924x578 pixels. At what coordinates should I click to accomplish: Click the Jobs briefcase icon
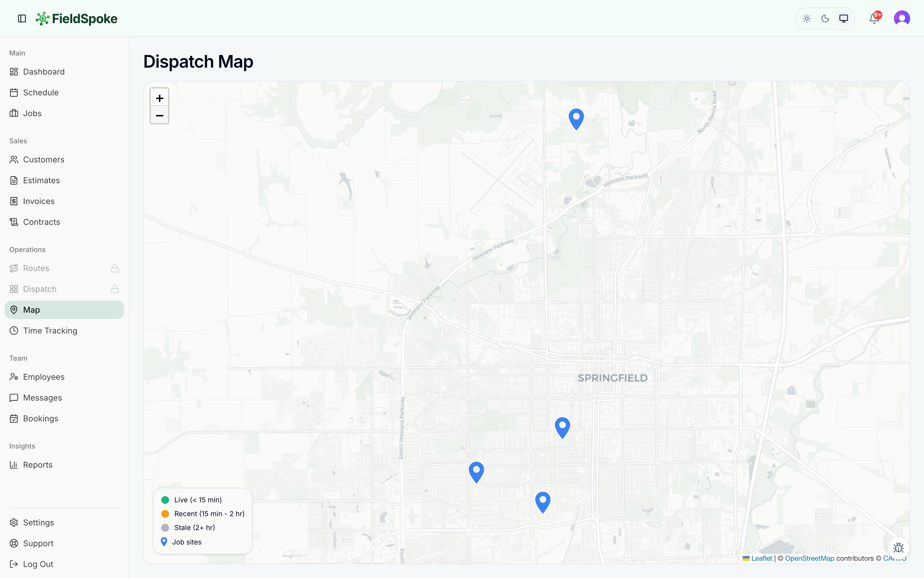pos(14,113)
